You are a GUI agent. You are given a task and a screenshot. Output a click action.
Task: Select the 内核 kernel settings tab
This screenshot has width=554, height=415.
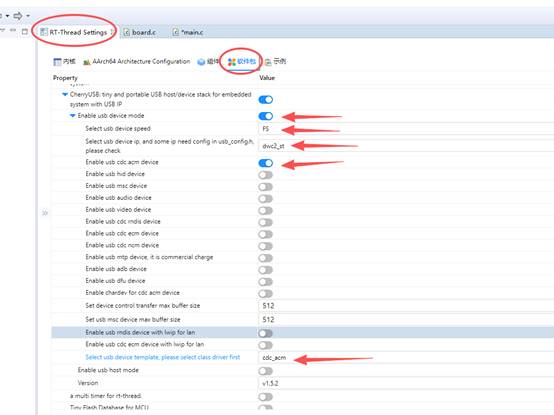64,61
